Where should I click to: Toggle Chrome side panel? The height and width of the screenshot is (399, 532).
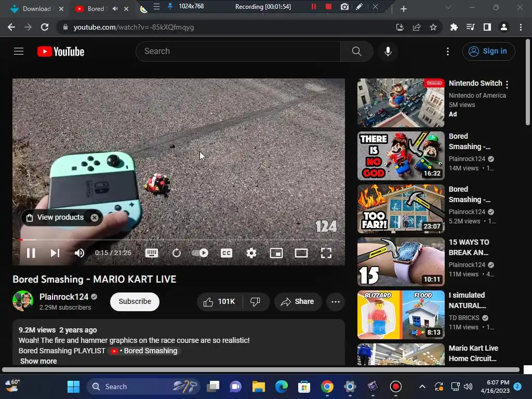click(x=487, y=27)
